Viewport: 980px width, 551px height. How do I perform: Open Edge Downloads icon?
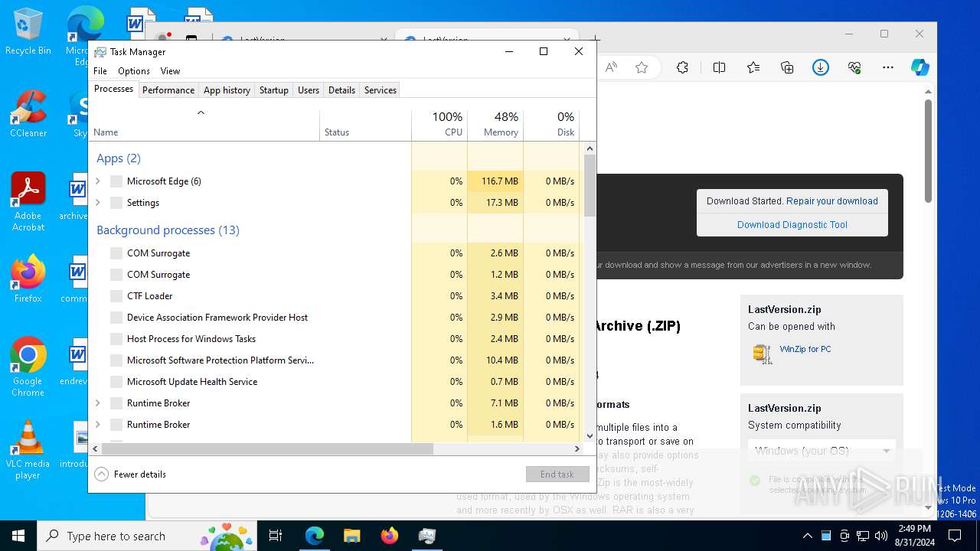(x=821, y=67)
